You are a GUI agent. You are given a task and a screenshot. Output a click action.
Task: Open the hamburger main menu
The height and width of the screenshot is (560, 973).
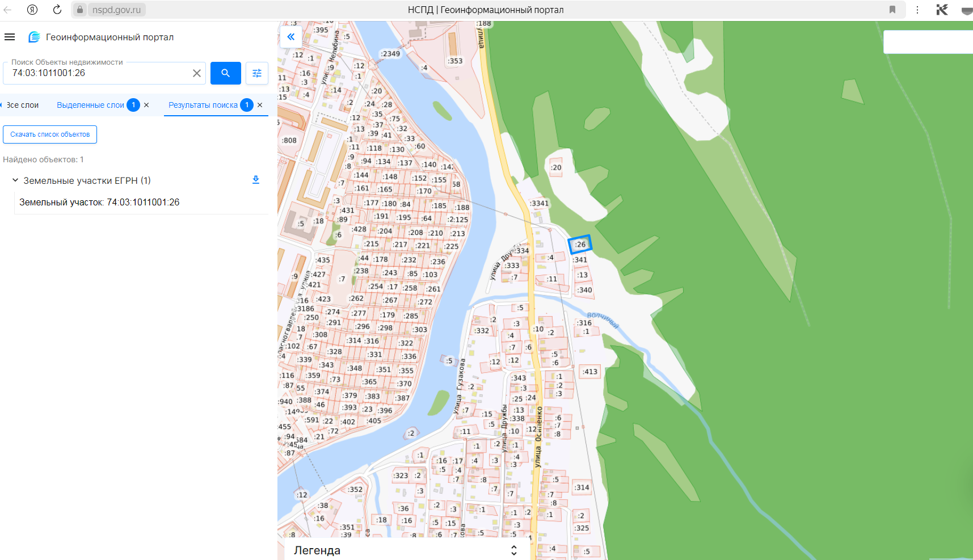point(10,37)
